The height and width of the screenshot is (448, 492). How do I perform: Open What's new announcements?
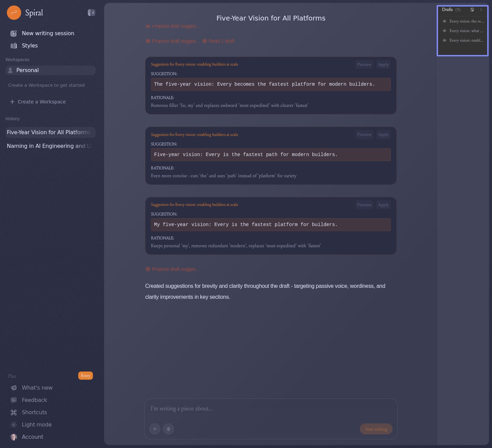tap(37, 388)
